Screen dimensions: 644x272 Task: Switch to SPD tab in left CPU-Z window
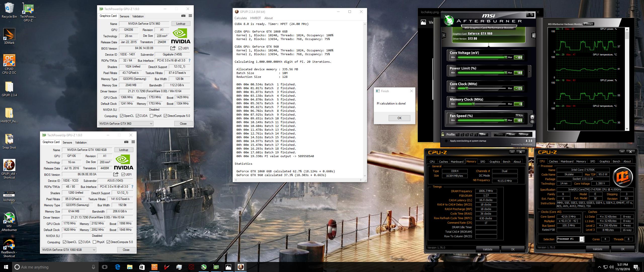click(x=482, y=162)
